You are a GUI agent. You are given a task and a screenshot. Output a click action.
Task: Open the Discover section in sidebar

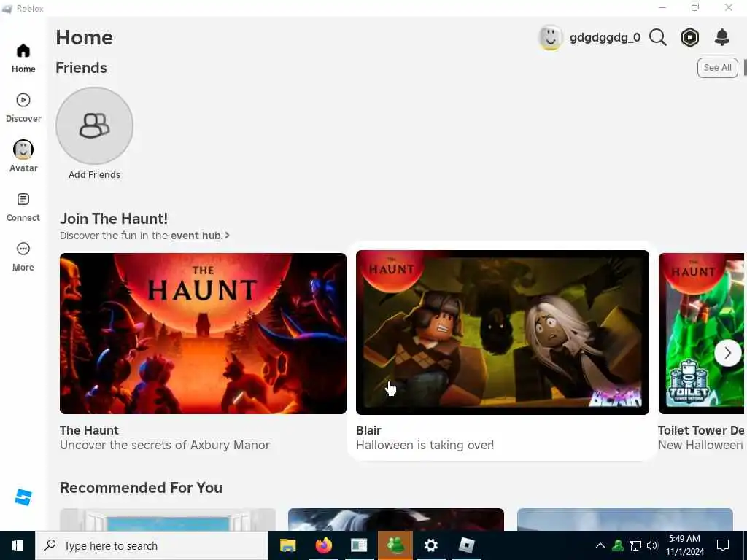click(x=23, y=108)
